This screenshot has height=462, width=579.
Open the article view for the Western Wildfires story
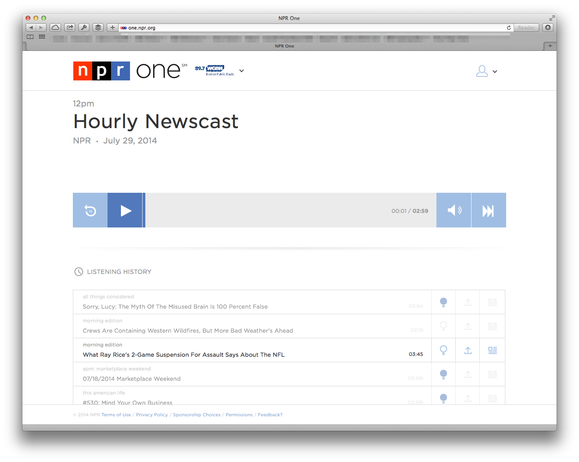[x=492, y=326]
